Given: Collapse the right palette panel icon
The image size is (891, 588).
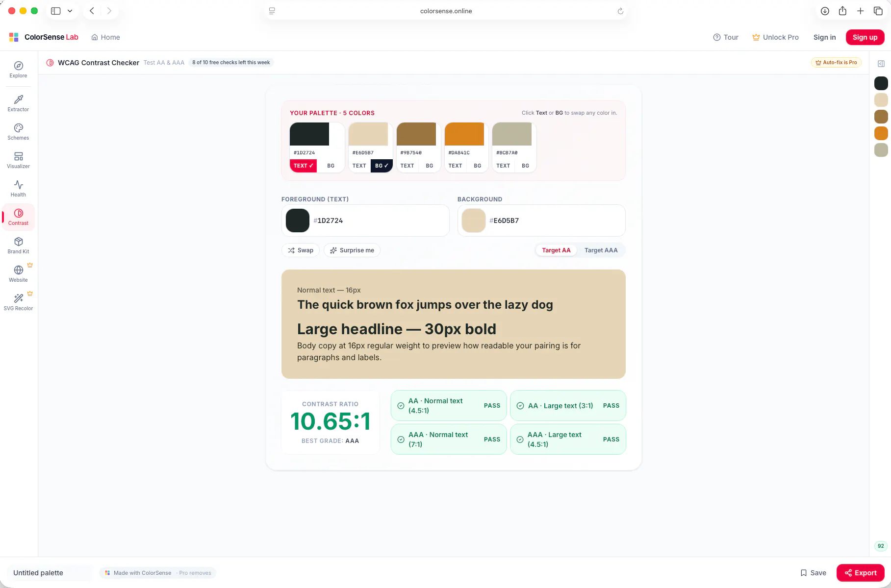Looking at the screenshot, I should [x=881, y=64].
